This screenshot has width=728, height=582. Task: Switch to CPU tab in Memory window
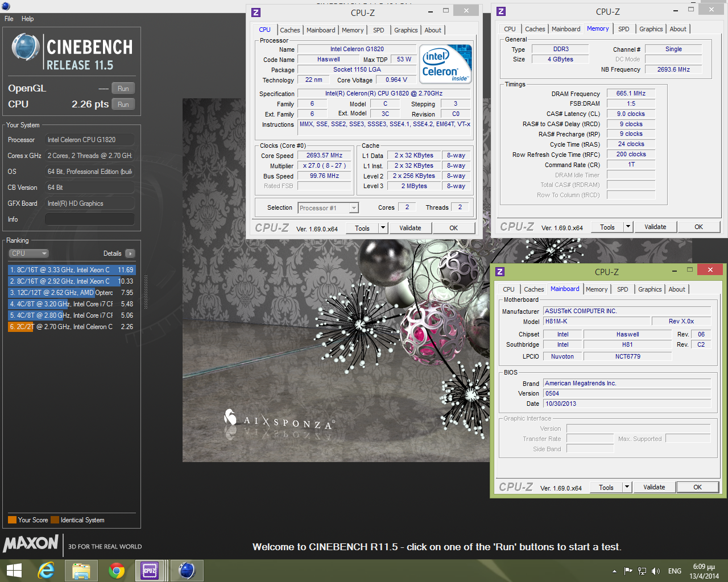pos(510,29)
